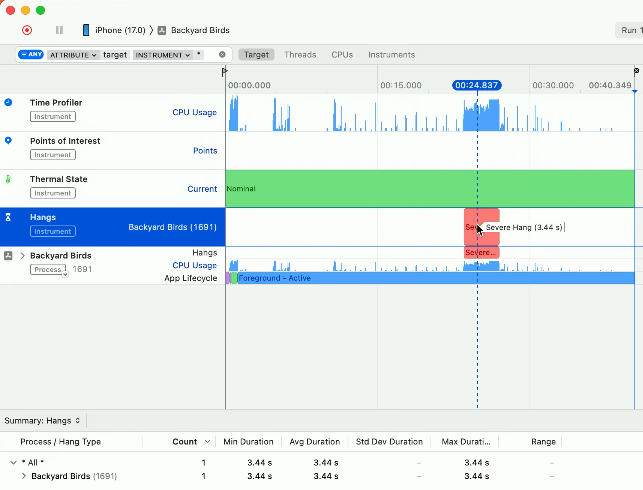Open the Run selector button
The width and height of the screenshot is (643, 490).
coord(630,30)
